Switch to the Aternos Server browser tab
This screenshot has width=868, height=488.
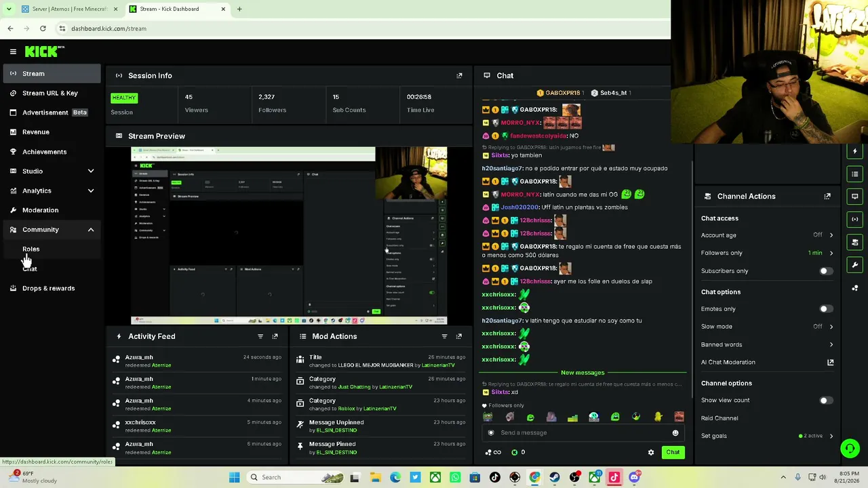tap(68, 9)
